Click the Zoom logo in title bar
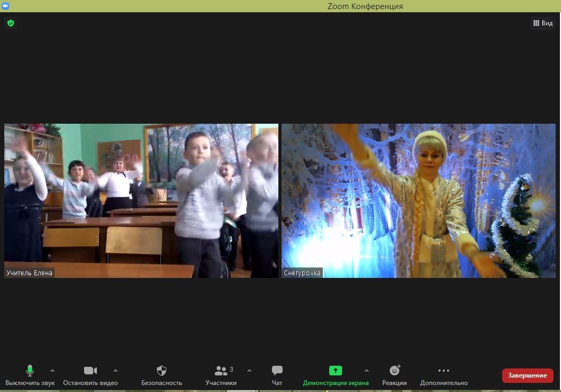This screenshot has height=392, width=561. coord(5,6)
